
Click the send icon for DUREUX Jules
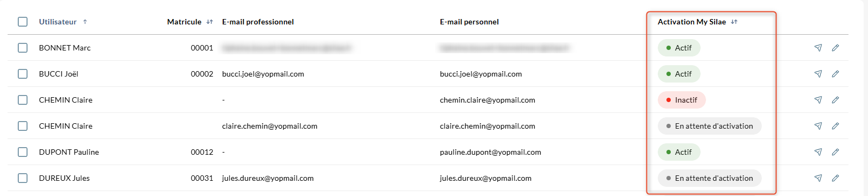click(x=818, y=178)
